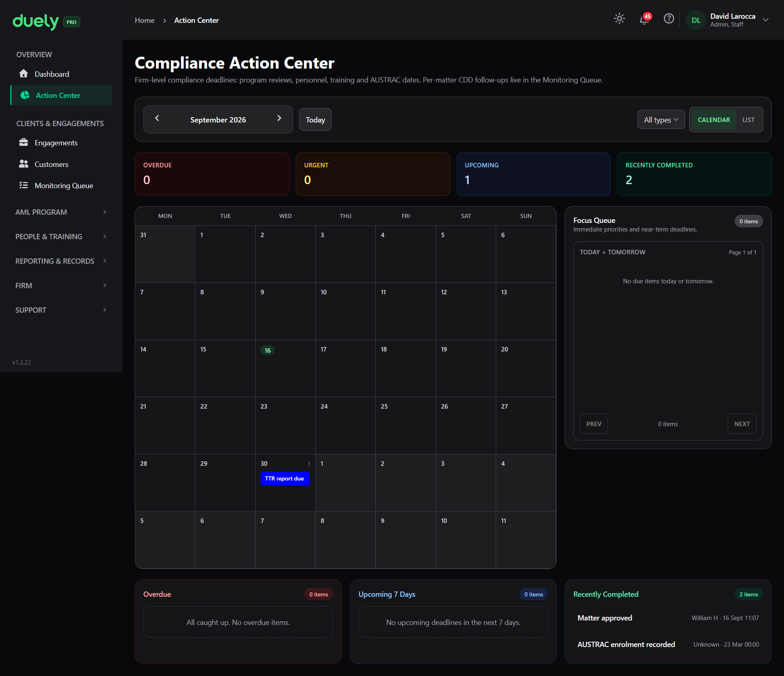Expand the SUPPORT section
Image resolution: width=784 pixels, height=676 pixels.
coord(61,310)
